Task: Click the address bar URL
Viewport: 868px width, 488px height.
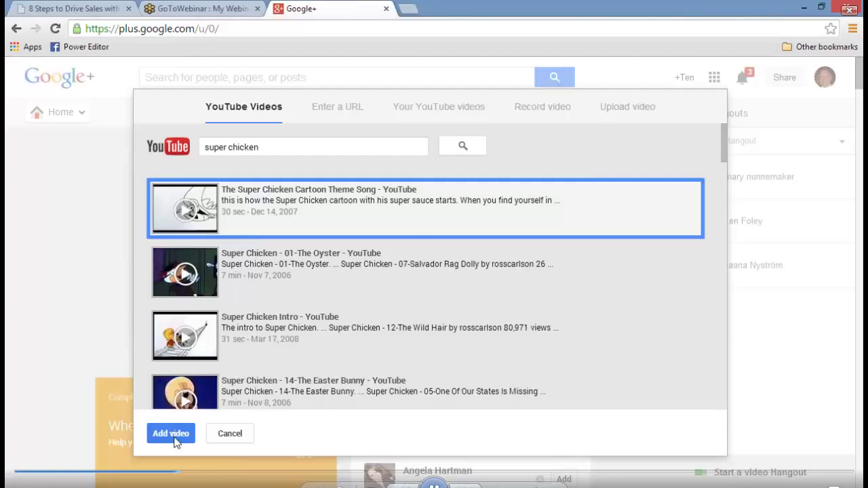Action: pos(152,28)
